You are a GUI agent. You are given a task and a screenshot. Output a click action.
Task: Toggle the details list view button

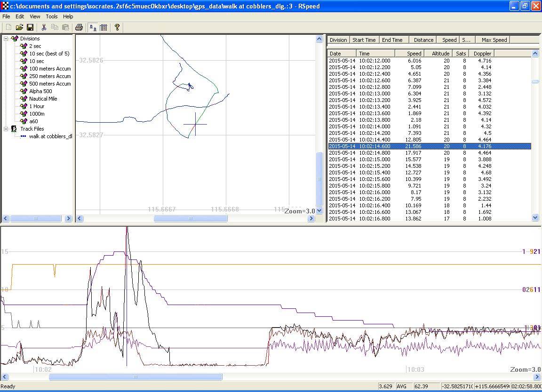click(x=104, y=28)
